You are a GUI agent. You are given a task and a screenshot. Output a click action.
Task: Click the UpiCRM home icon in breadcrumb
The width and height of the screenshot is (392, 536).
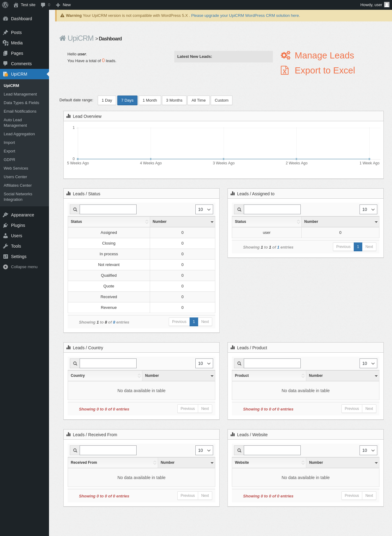coord(62,38)
